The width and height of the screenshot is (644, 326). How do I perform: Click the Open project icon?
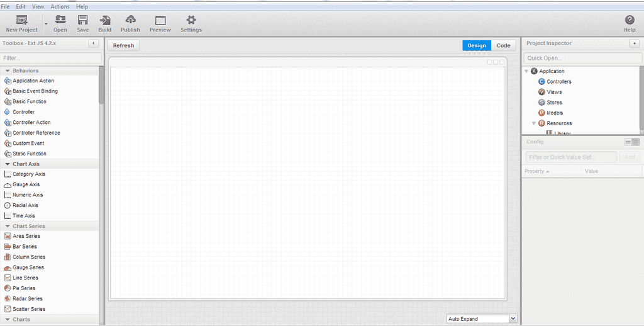(x=60, y=20)
